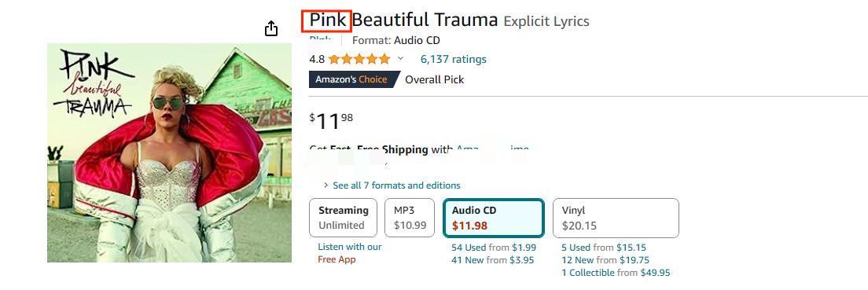The width and height of the screenshot is (868, 290).
Task: Click the share icon above album cover
Action: (x=270, y=28)
